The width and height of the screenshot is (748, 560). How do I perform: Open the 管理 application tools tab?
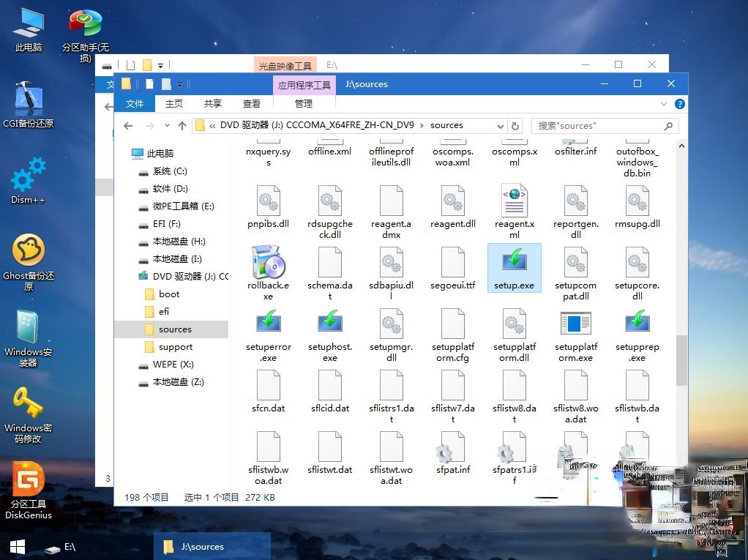(304, 103)
